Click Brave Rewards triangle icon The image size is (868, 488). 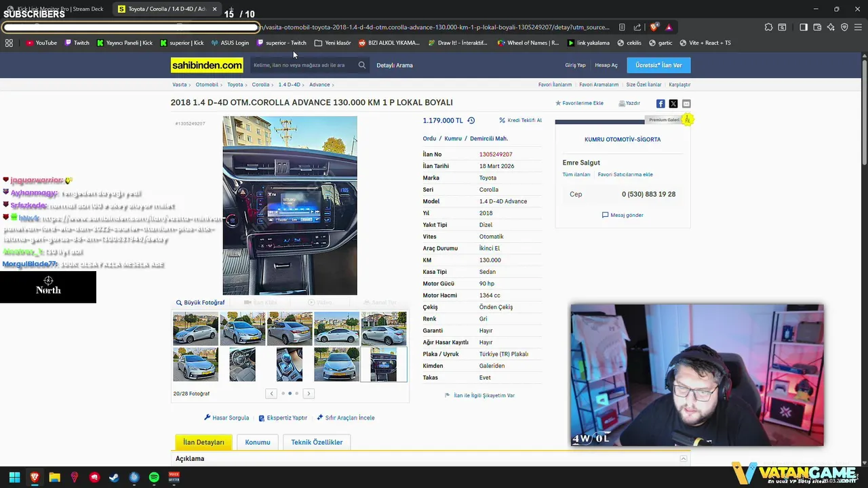[669, 27]
